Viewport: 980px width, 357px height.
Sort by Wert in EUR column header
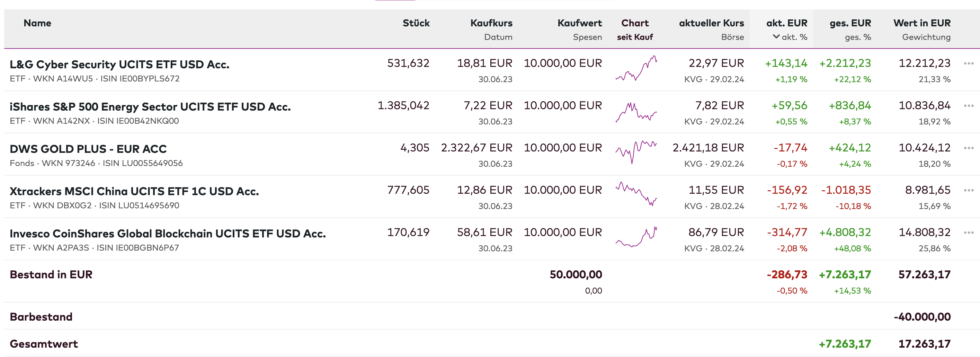click(x=921, y=23)
